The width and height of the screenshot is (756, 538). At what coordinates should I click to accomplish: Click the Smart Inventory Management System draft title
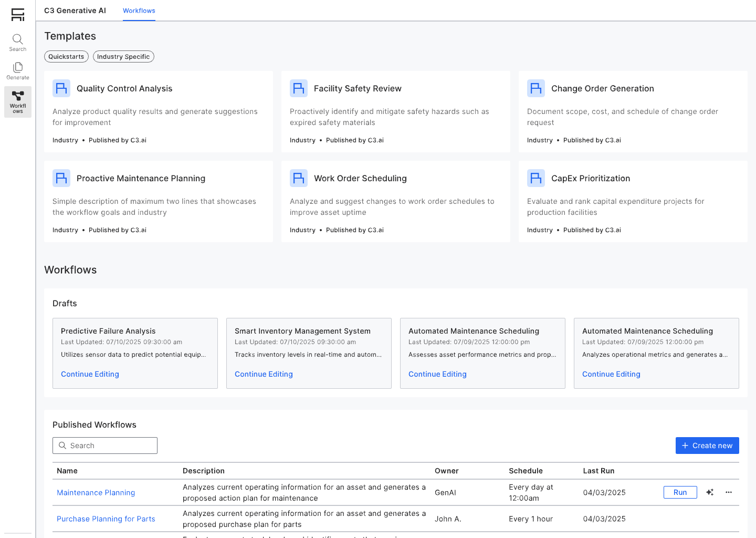click(302, 331)
